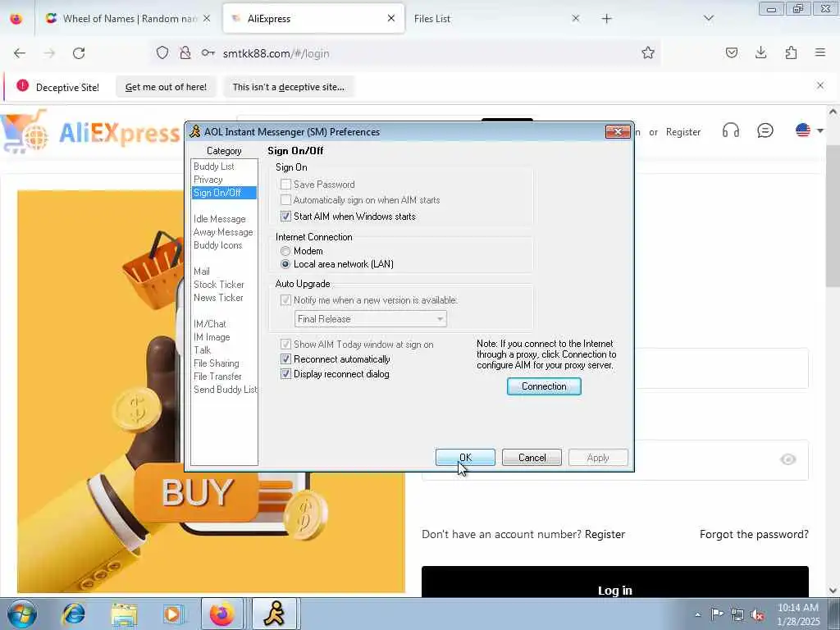Open the muted volume tray icon
The image size is (840, 630).
pyautogui.click(x=757, y=614)
